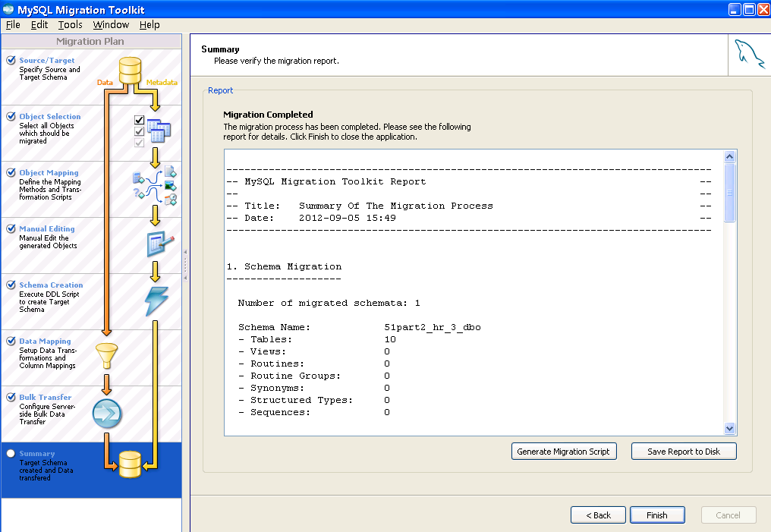Image resolution: width=771 pixels, height=532 pixels.
Task: Go back with the Back button
Action: click(598, 515)
